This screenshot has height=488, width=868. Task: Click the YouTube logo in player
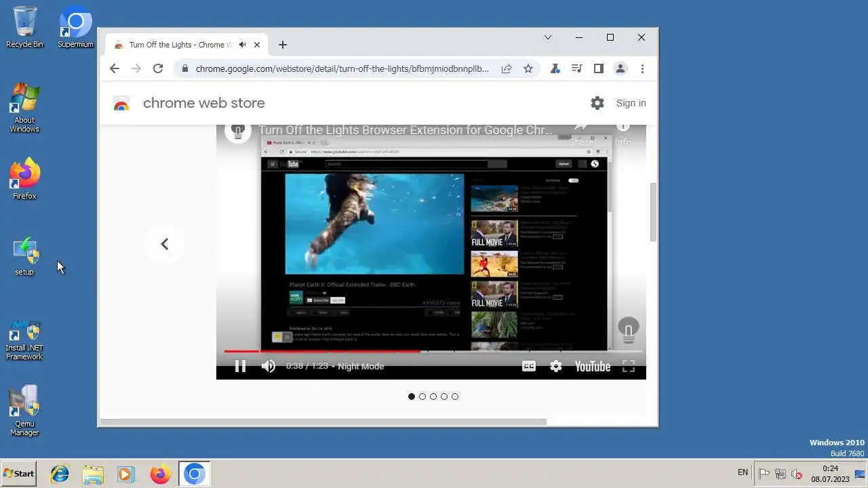click(593, 366)
